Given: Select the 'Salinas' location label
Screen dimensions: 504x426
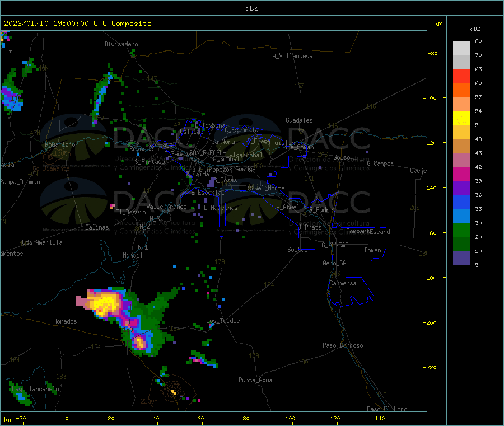Looking at the screenshot, I should click(97, 227).
